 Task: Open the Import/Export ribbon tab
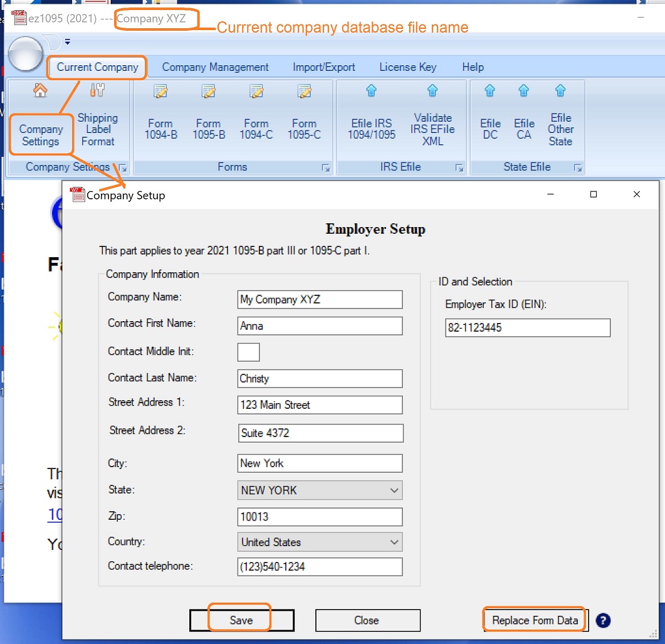(324, 67)
